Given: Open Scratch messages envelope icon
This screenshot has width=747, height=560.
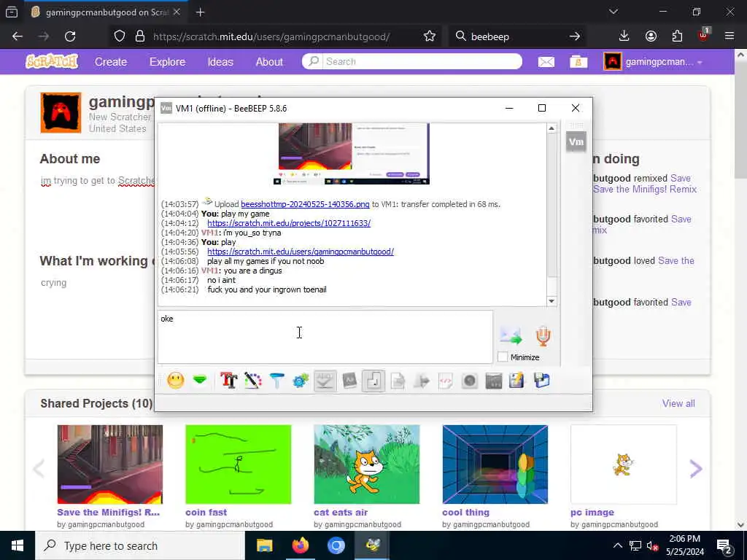Looking at the screenshot, I should 546,62.
